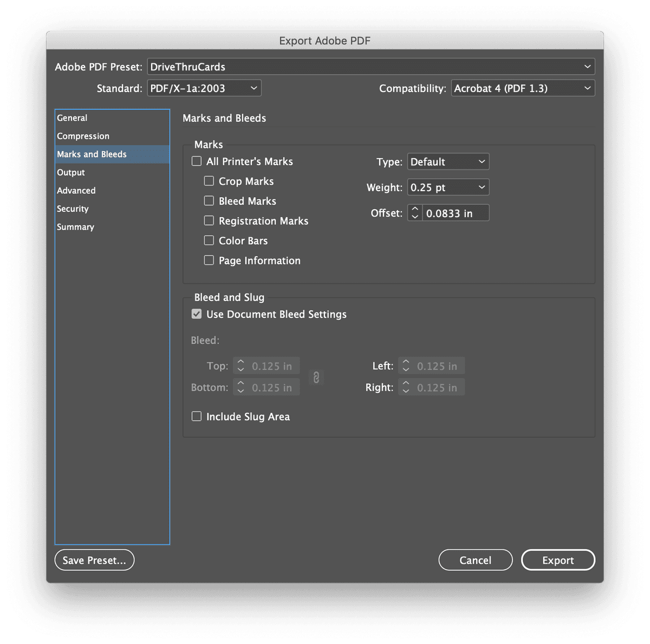Enable Page Information checkbox
Screen dimensions: 650x644
click(209, 261)
